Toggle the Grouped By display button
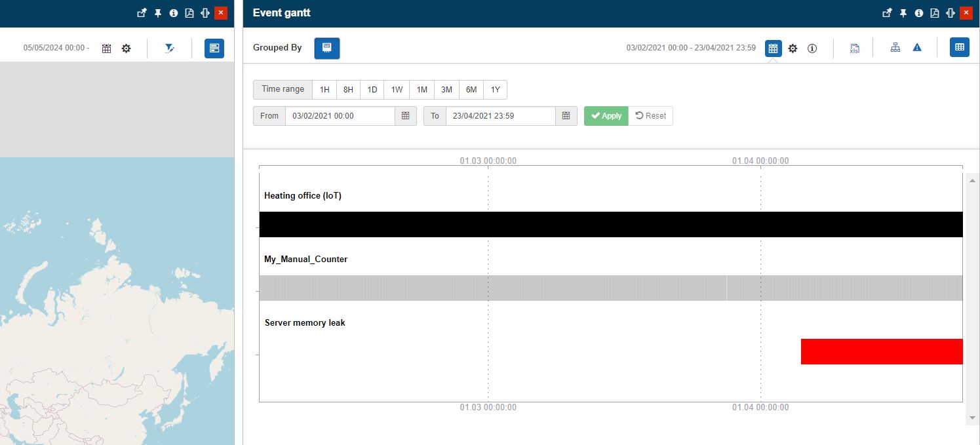The width and height of the screenshot is (980, 445). click(326, 47)
